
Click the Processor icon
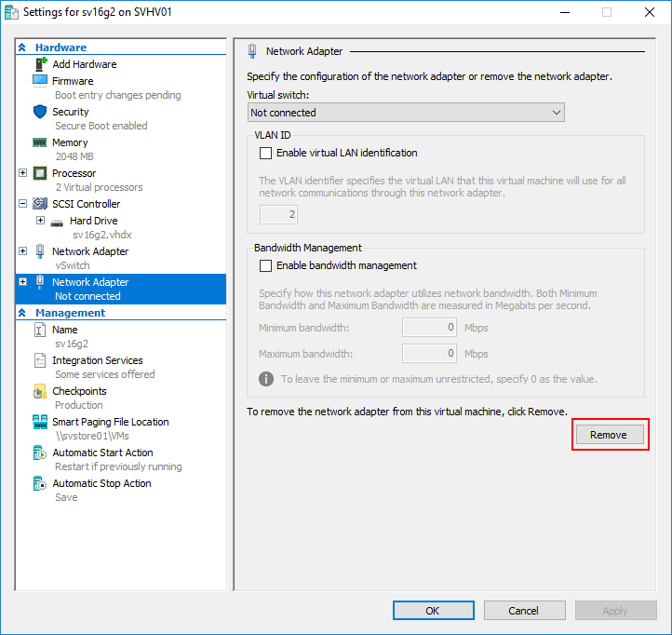point(40,173)
